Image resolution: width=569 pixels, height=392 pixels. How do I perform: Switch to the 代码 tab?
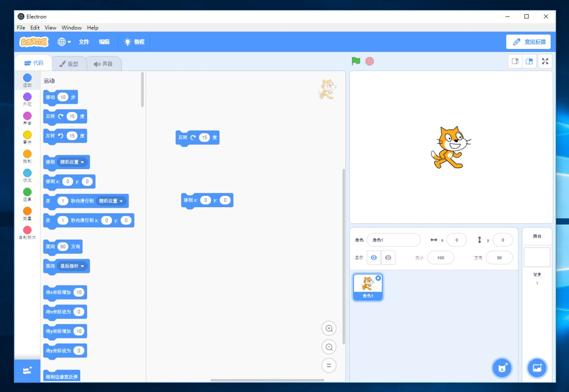34,63
